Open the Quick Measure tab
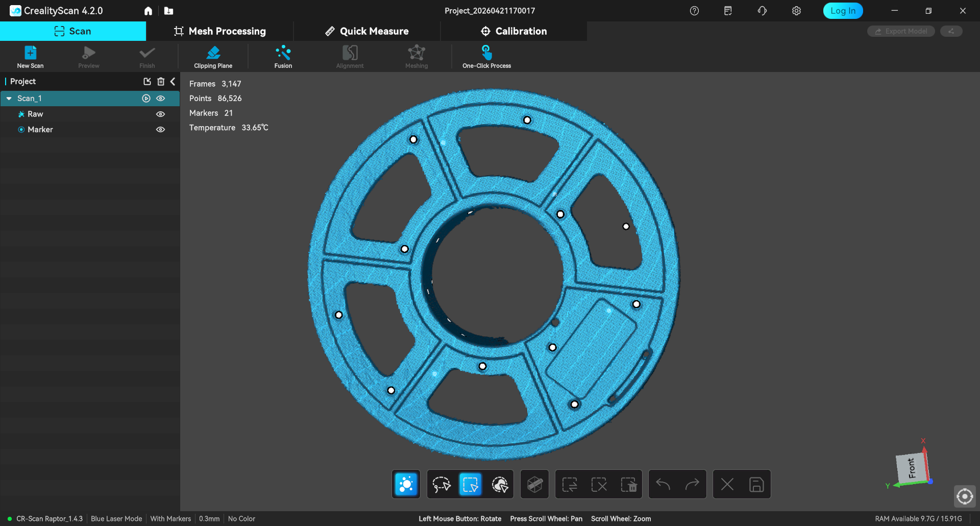The width and height of the screenshot is (980, 526). point(367,31)
